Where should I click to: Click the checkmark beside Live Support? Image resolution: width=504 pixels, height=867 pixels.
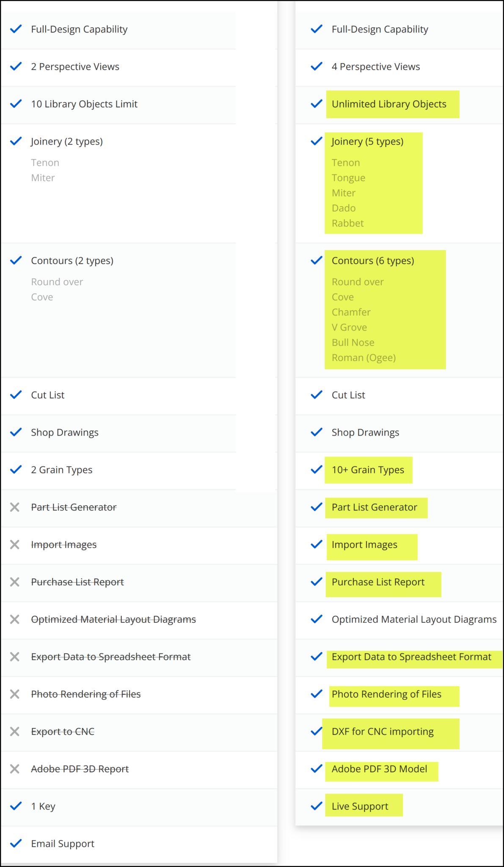pyautogui.click(x=317, y=806)
